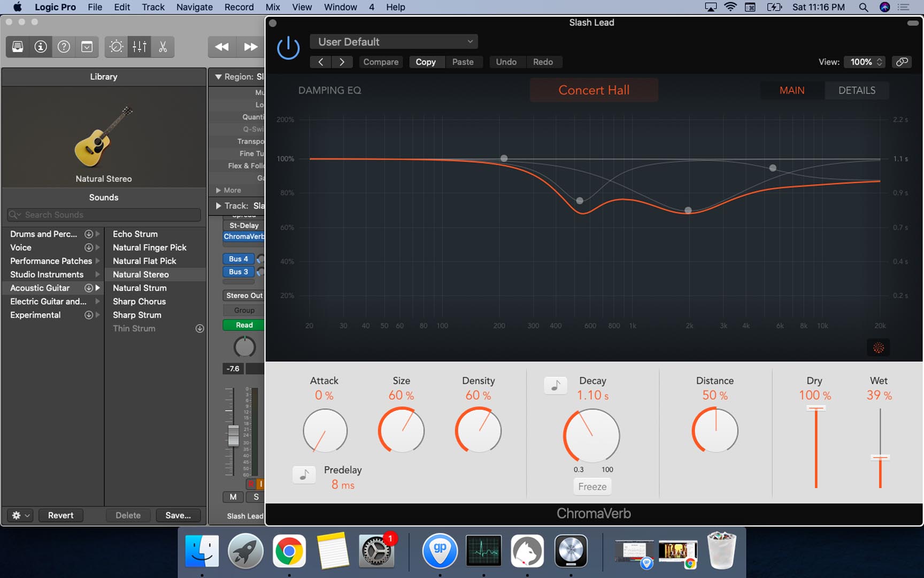Open Logic Pro icon in dock
The height and width of the screenshot is (578, 924).
[x=571, y=551]
